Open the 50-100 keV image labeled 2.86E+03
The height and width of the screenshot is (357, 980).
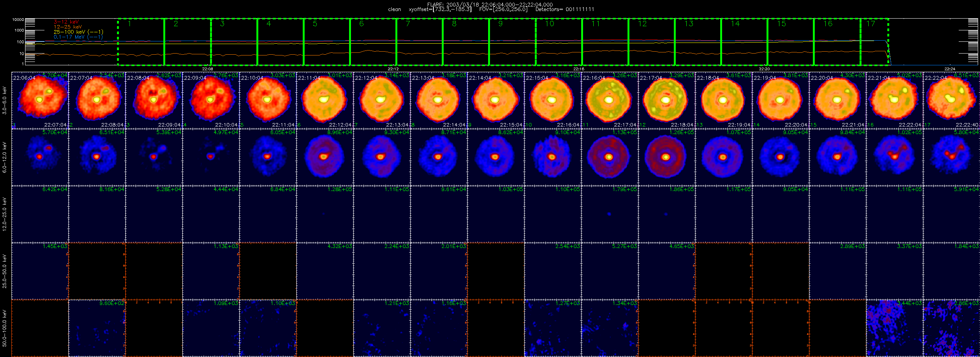click(x=952, y=328)
